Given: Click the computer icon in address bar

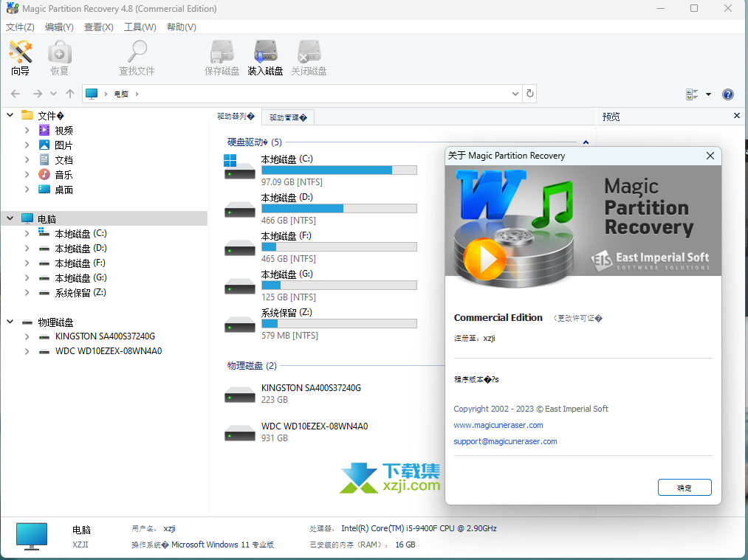Looking at the screenshot, I should click(x=92, y=94).
